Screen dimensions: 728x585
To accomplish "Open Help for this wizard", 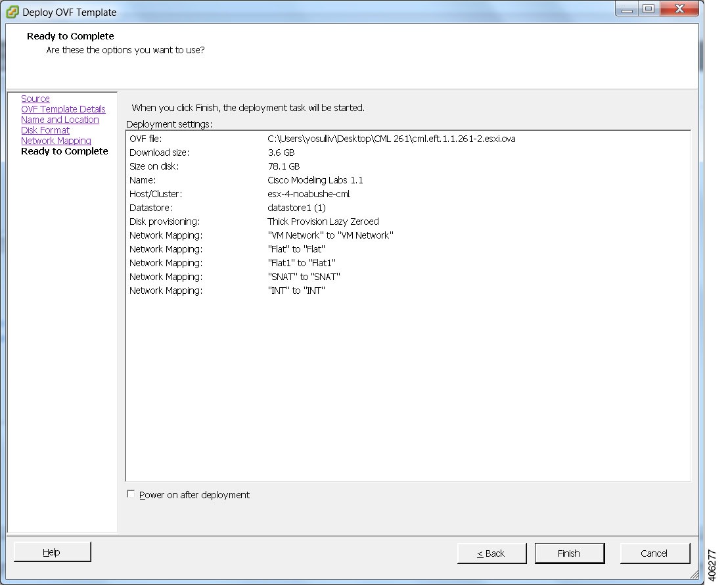I will pos(52,551).
